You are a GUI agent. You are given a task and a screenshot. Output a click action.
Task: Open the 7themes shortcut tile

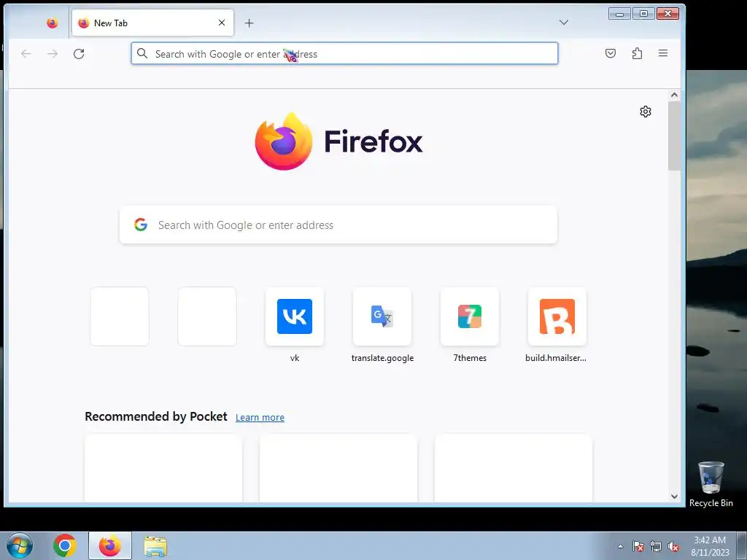pos(470,326)
